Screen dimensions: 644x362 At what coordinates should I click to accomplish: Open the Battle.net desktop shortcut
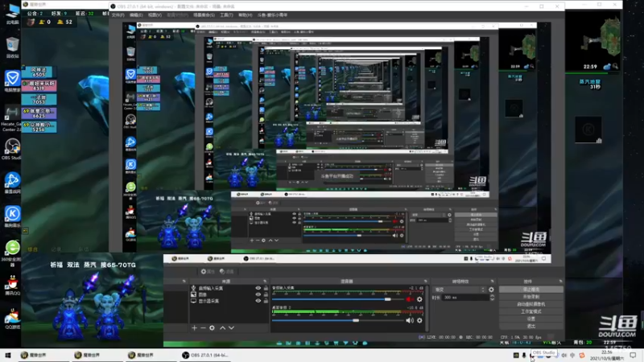click(12, 183)
